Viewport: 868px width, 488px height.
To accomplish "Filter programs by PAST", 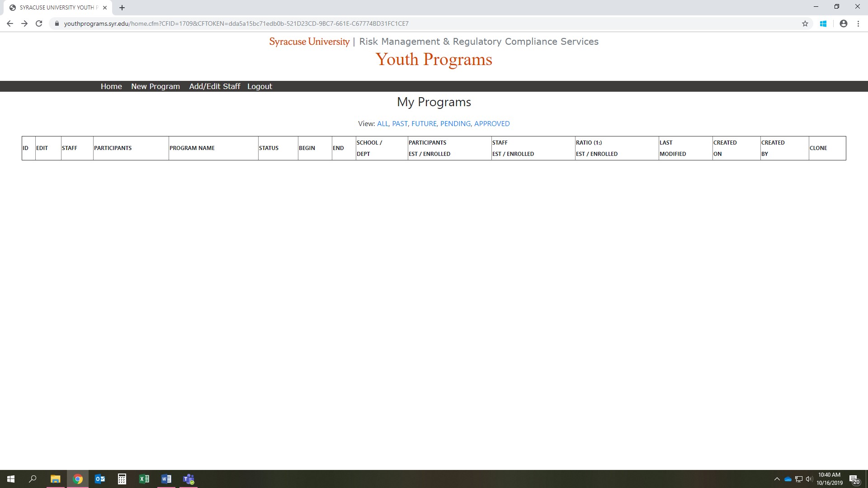I will pyautogui.click(x=400, y=123).
